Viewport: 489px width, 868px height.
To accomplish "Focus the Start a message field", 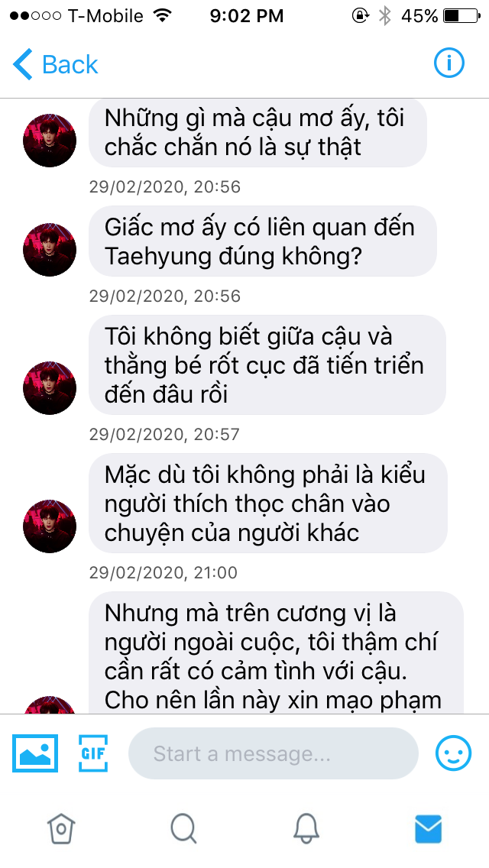I will click(x=273, y=753).
